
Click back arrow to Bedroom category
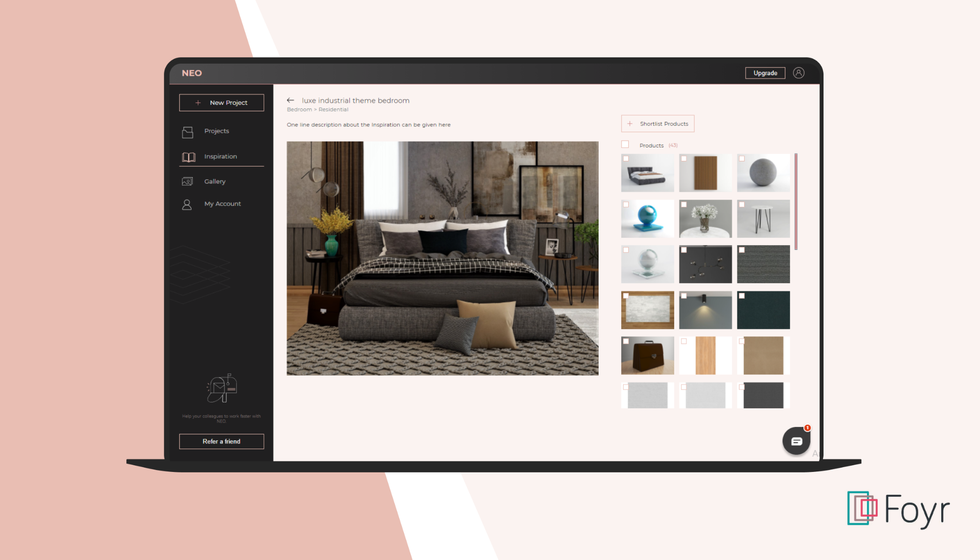point(290,100)
